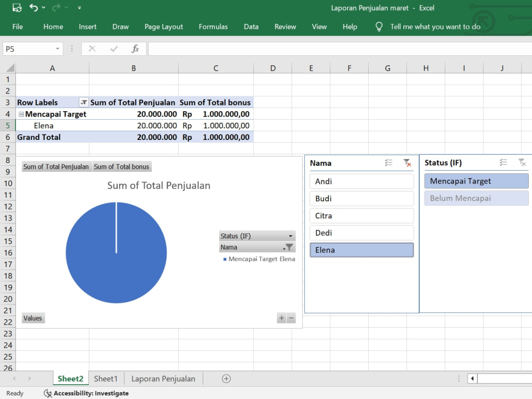Switch to the Sheet1 worksheet tab

click(x=105, y=379)
